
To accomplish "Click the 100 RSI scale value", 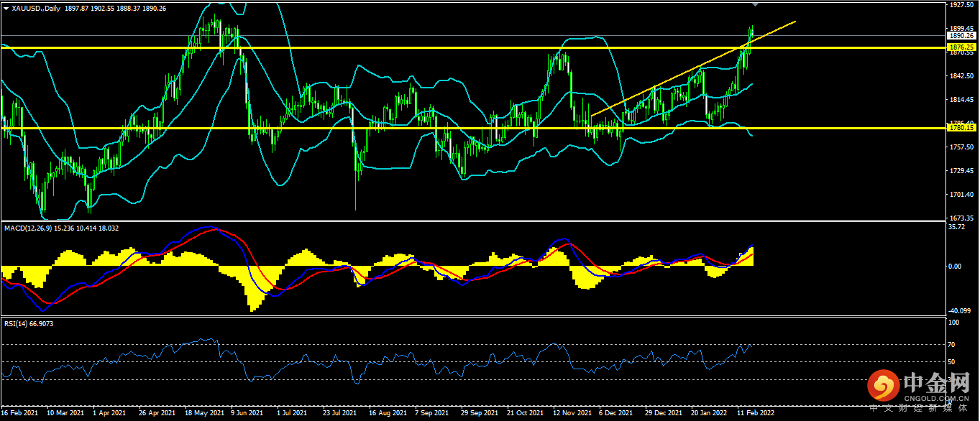I will [954, 323].
